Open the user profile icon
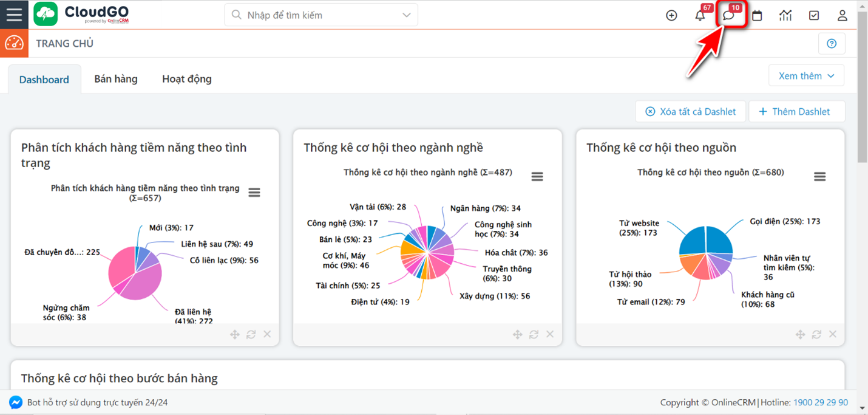Screen dimensions: 868x415 (x=842, y=16)
